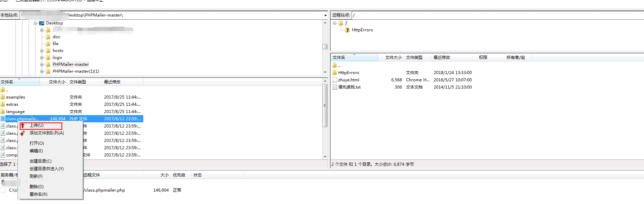Choose 重命名(R) from the context menu
The width and height of the screenshot is (644, 204).
[38, 194]
